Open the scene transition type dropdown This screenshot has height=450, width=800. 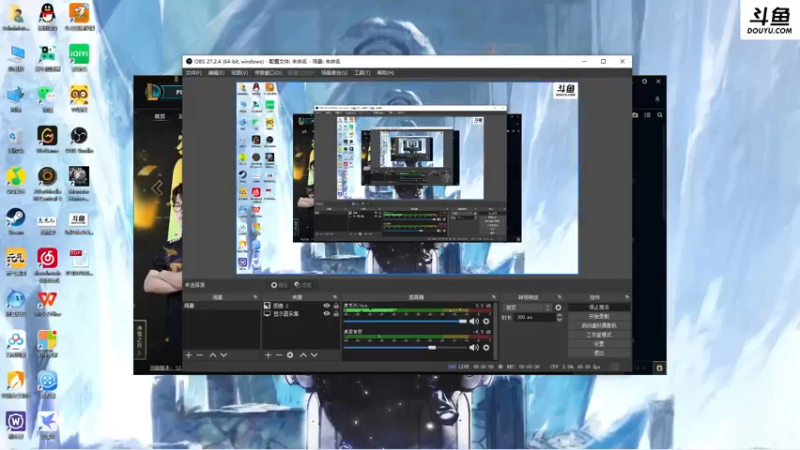click(x=528, y=308)
